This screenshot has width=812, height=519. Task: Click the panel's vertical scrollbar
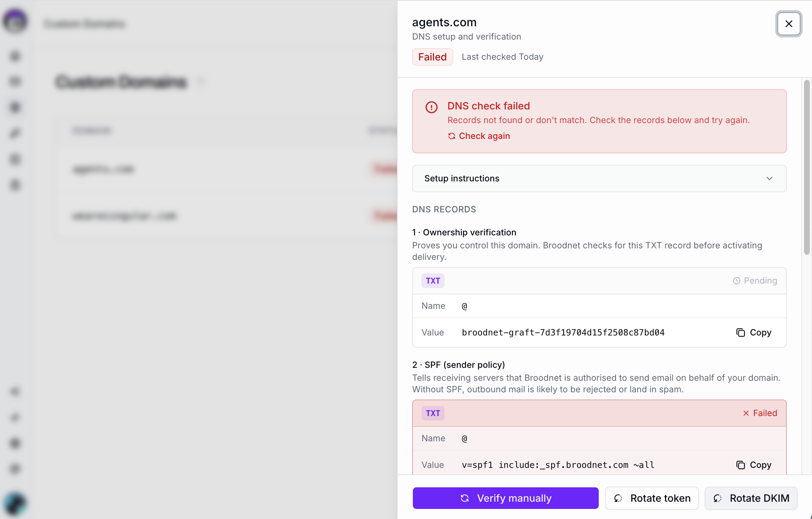(807, 167)
